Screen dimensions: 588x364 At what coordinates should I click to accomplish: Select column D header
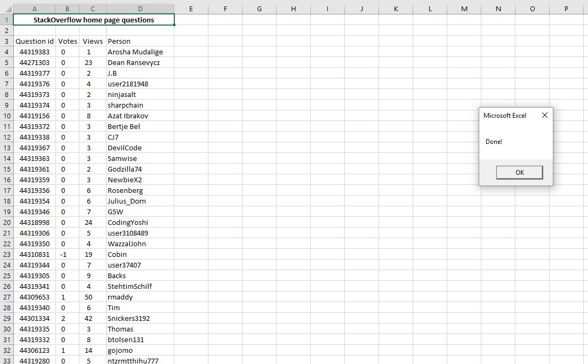click(140, 9)
